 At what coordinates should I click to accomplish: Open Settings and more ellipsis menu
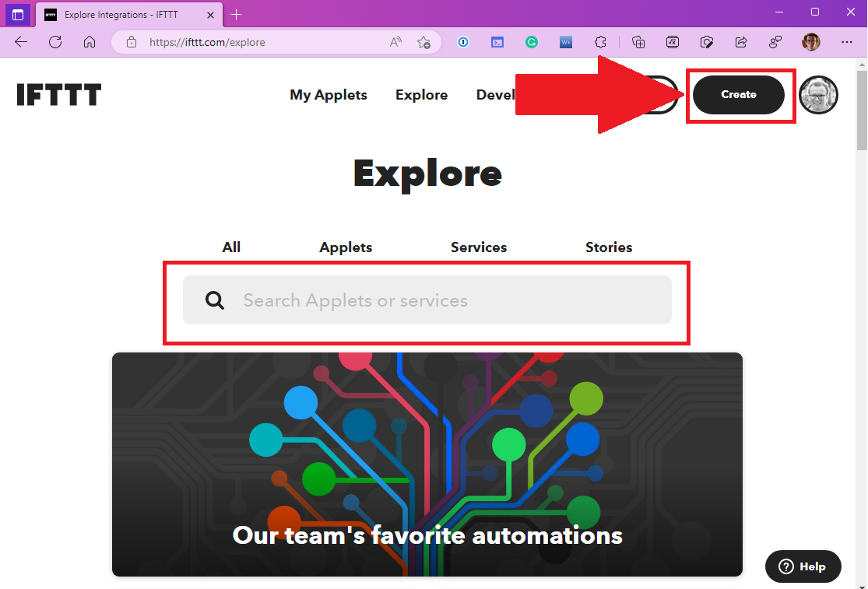click(847, 42)
